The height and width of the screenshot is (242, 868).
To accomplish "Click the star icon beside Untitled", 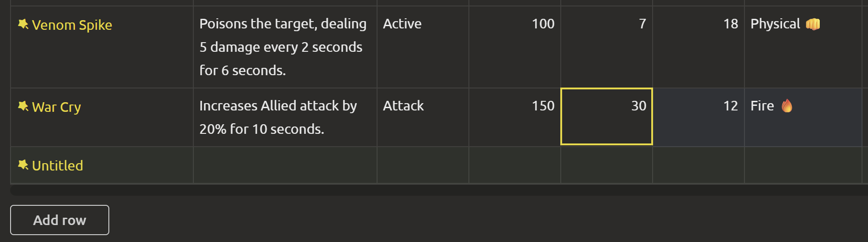I will pos(23,165).
